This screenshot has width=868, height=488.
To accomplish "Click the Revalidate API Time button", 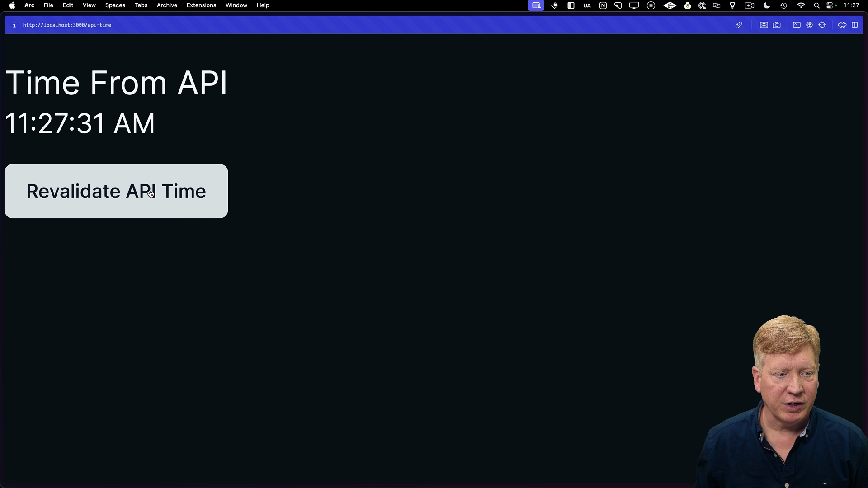I will pos(116,191).
